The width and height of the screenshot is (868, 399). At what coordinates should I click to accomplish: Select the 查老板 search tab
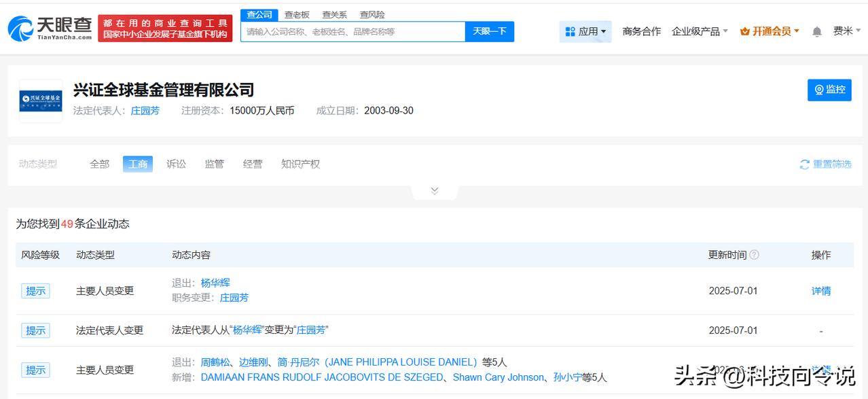(297, 14)
